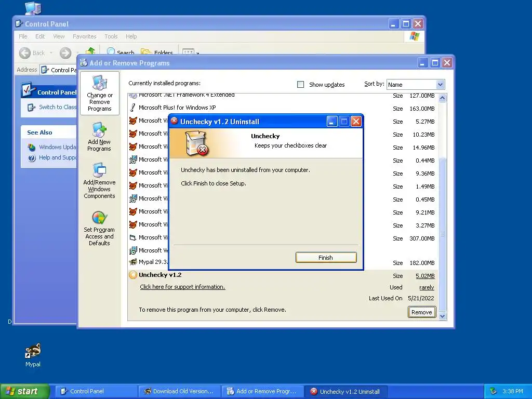Toggle the Show updates checkbox
The height and width of the screenshot is (399, 532).
(301, 85)
